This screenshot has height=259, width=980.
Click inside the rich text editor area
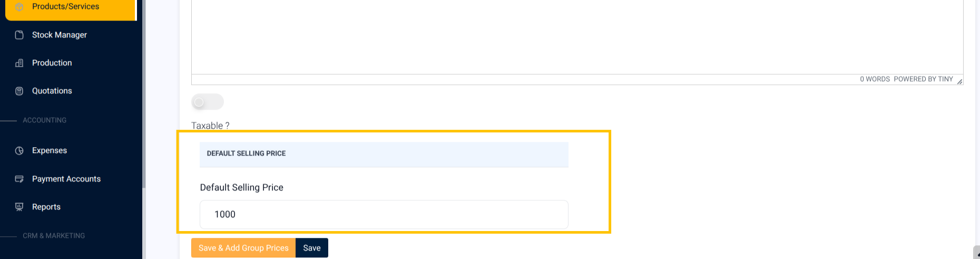coord(577,37)
